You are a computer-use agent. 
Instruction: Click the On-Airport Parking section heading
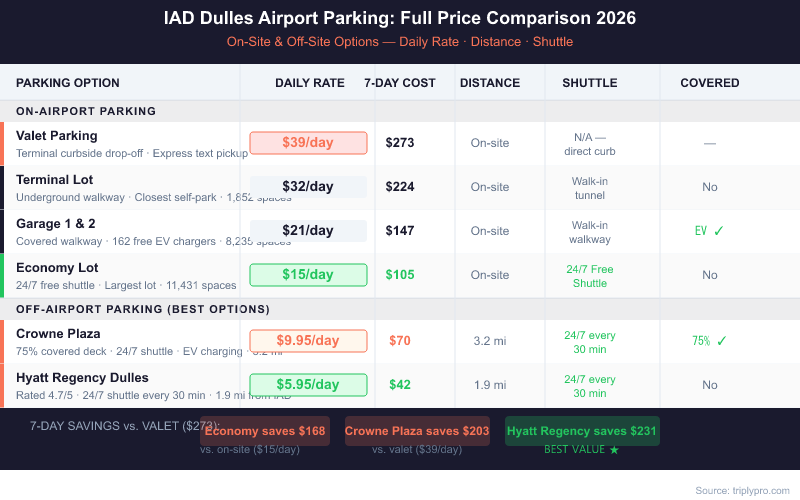click(86, 111)
